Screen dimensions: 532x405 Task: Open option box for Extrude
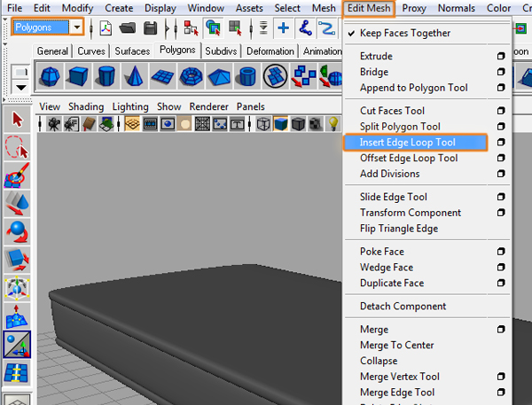tap(501, 57)
